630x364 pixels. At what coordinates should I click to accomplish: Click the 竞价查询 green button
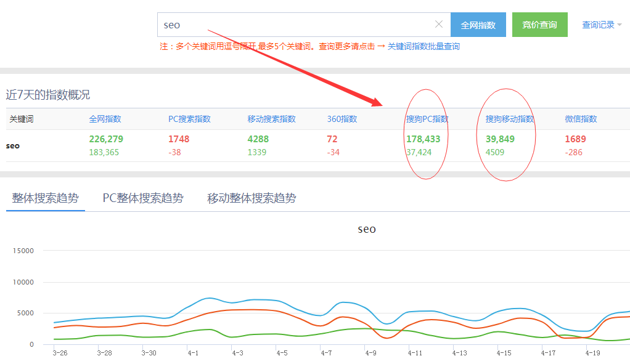coord(539,25)
